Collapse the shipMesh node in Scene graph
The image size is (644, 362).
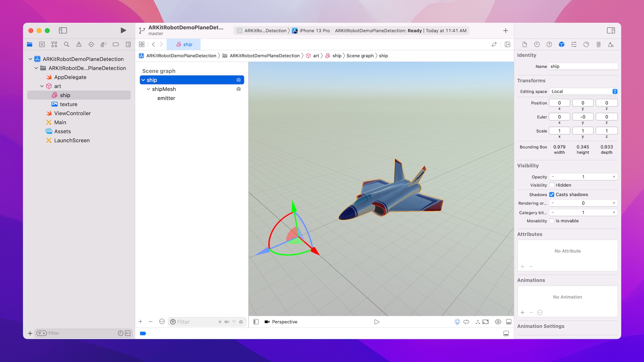coord(148,89)
